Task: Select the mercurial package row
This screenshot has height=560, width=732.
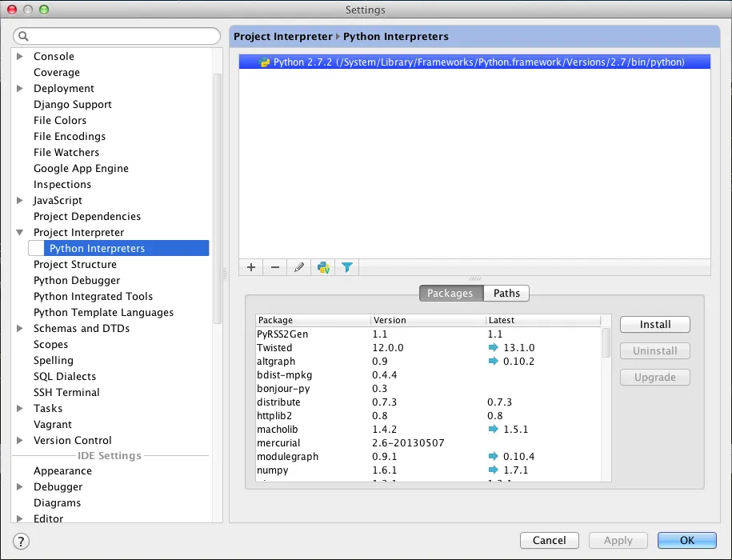Action: coord(429,442)
